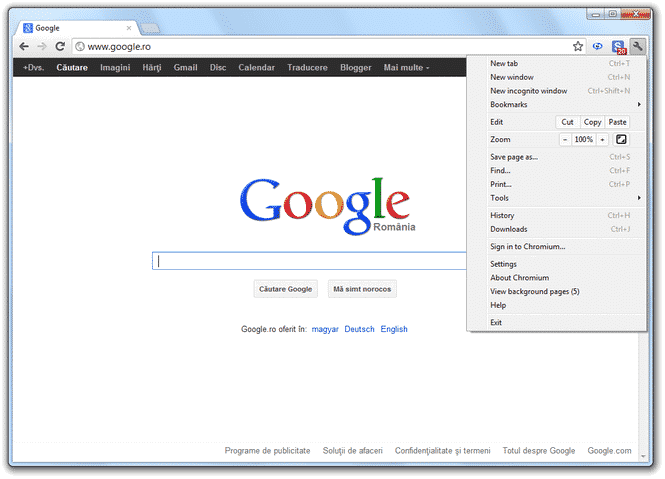Open Soluții de afaceri footer link
Viewport: 665px width, 479px height.
pyautogui.click(x=352, y=450)
